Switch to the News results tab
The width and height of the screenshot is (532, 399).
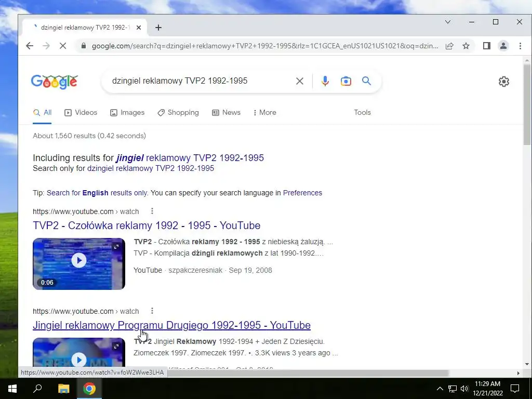click(x=227, y=113)
